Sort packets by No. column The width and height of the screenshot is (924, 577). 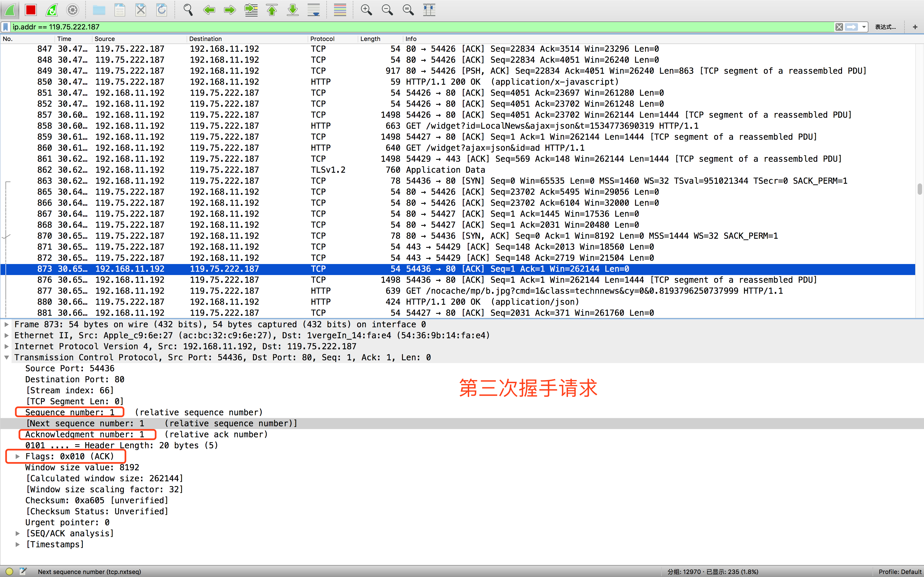(28, 39)
